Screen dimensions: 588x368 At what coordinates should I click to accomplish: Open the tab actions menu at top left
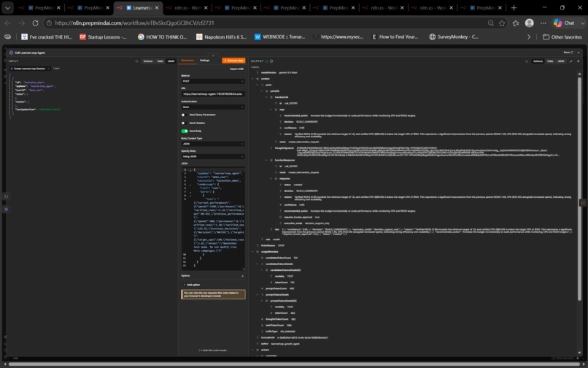[7, 7]
